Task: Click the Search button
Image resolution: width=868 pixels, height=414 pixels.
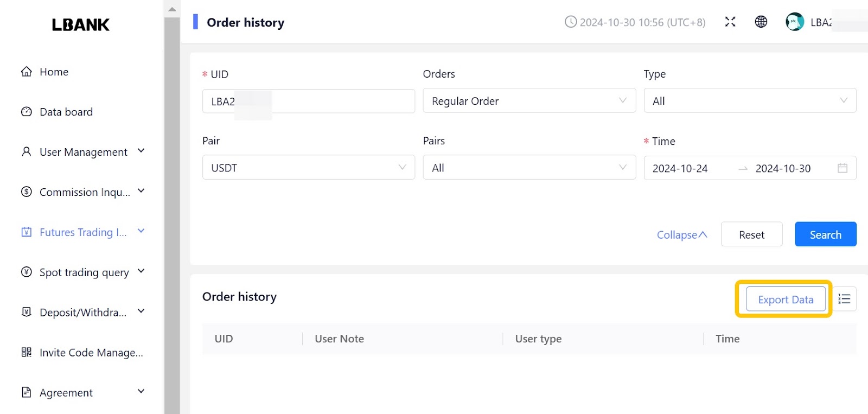Action: pos(825,234)
